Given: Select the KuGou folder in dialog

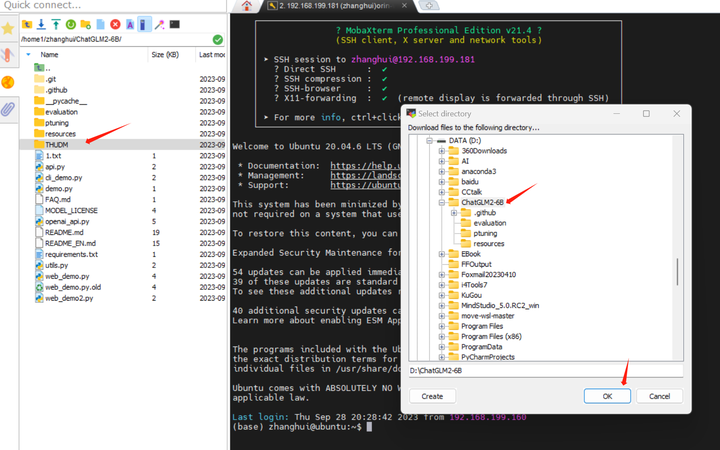Looking at the screenshot, I should point(471,295).
